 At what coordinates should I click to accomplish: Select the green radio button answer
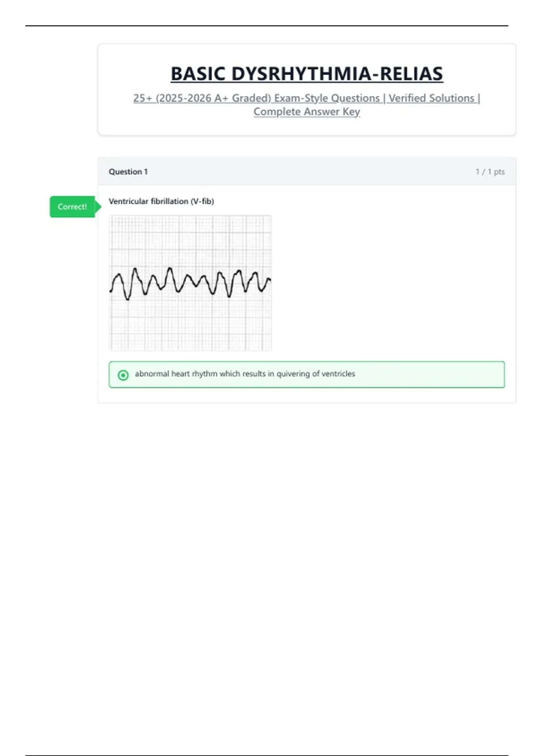click(x=123, y=375)
